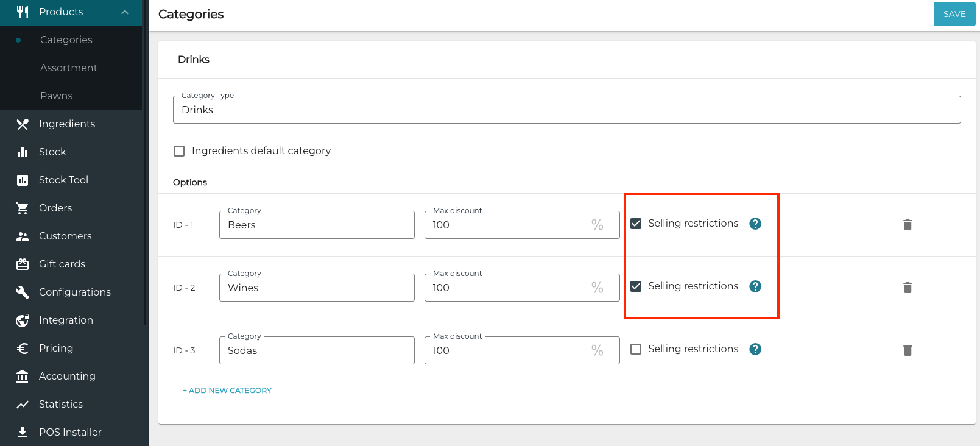Viewport: 980px width, 446px height.
Task: Uncheck Selling restrictions for Beers
Action: [x=636, y=224]
